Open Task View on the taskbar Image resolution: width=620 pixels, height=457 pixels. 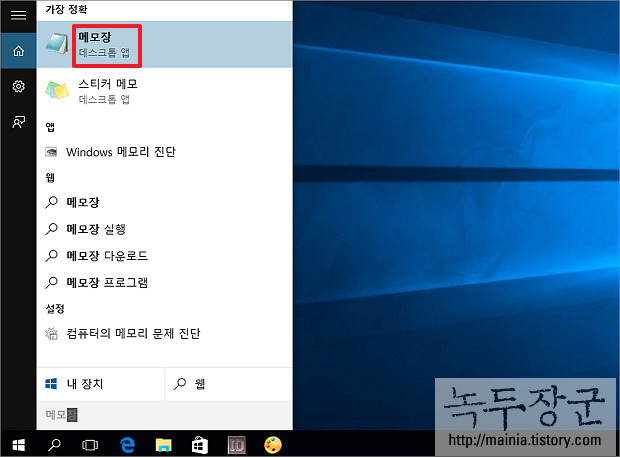pyautogui.click(x=90, y=445)
